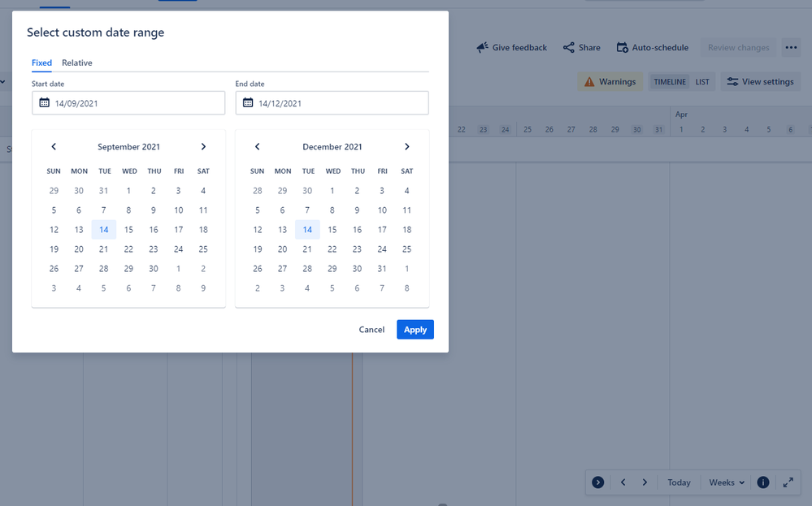
Task: Go to previous month in September calendar
Action: 54,147
